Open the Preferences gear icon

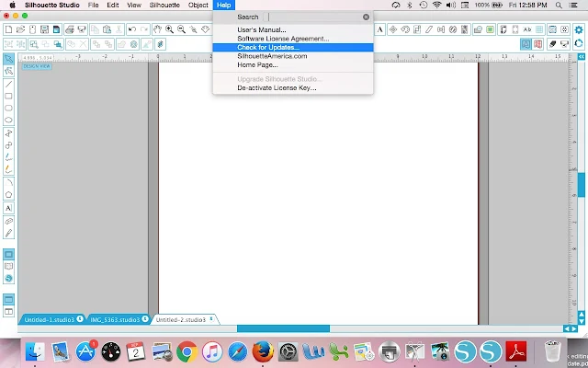pos(579,29)
